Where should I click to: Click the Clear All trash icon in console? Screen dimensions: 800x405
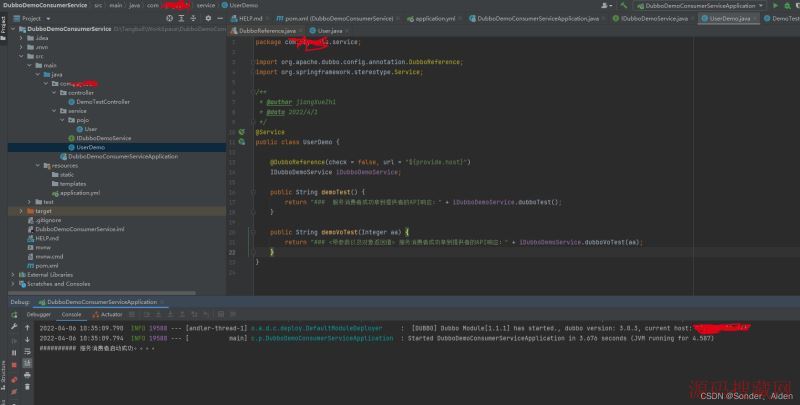[x=28, y=387]
